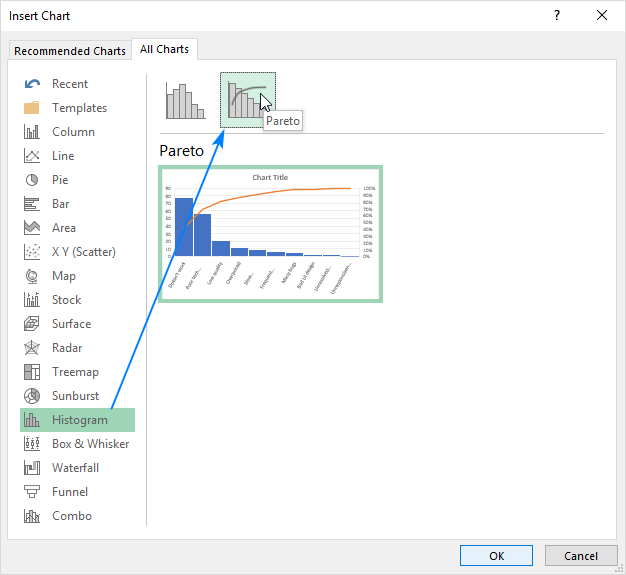Switch to the All Charts tab
The height and width of the screenshot is (575, 626).
pos(164,49)
